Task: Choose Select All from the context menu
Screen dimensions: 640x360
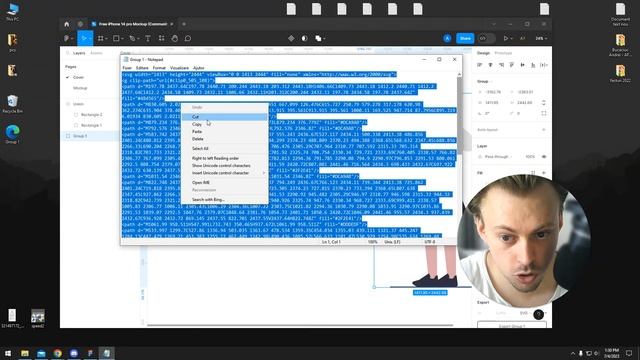Action: [x=224, y=149]
